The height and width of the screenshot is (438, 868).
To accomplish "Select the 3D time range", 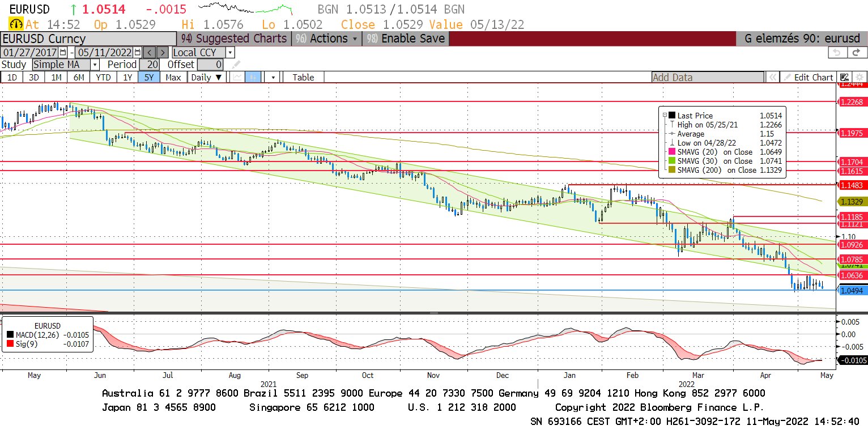I will point(34,77).
